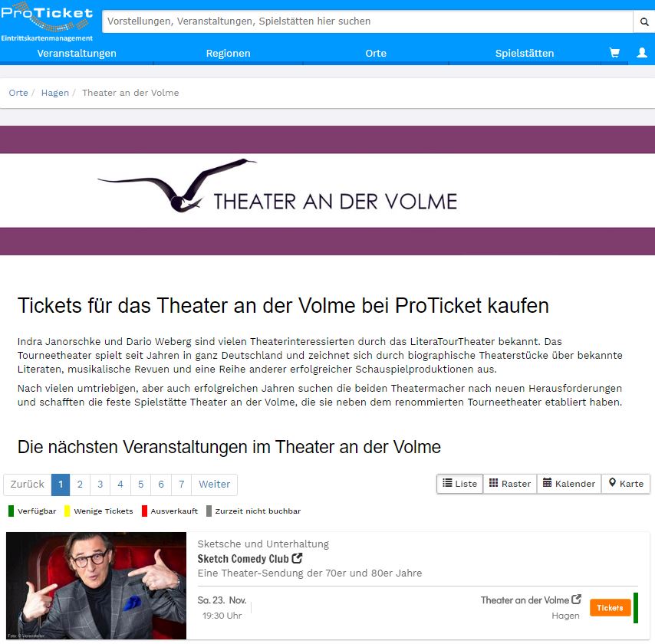Go to pagination page 3
655x644 pixels.
point(100,485)
